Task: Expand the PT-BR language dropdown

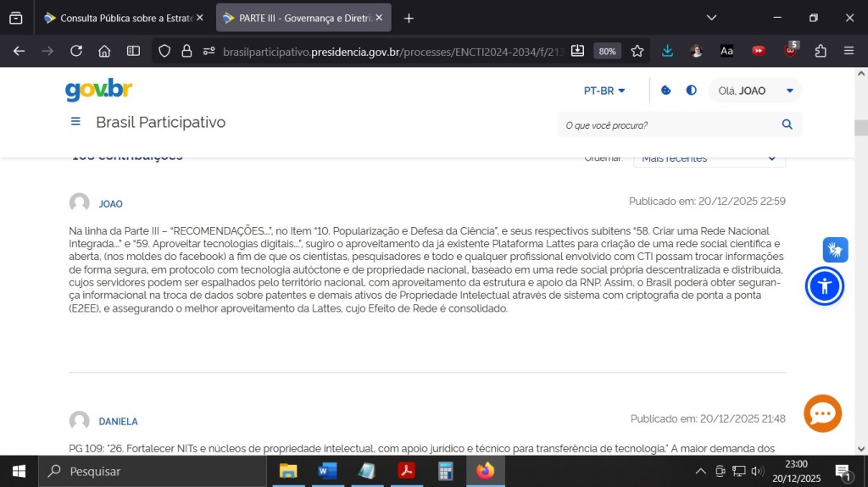Action: pos(604,91)
